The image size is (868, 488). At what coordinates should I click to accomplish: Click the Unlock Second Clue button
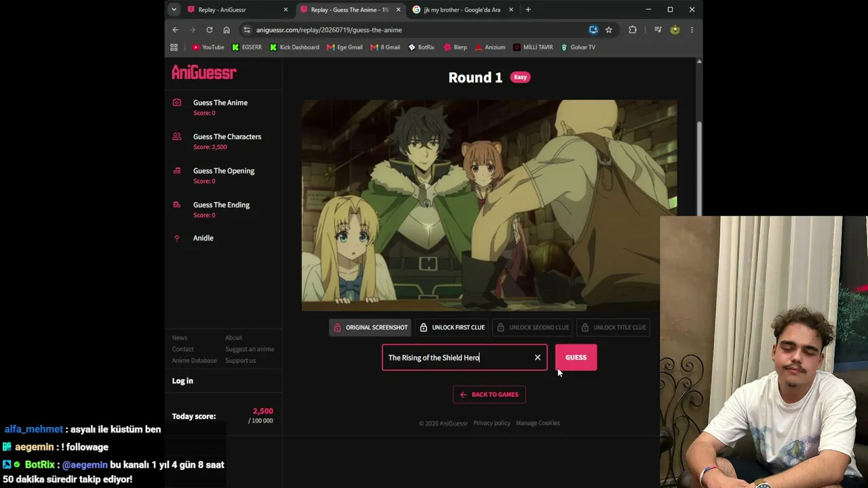[533, 327]
